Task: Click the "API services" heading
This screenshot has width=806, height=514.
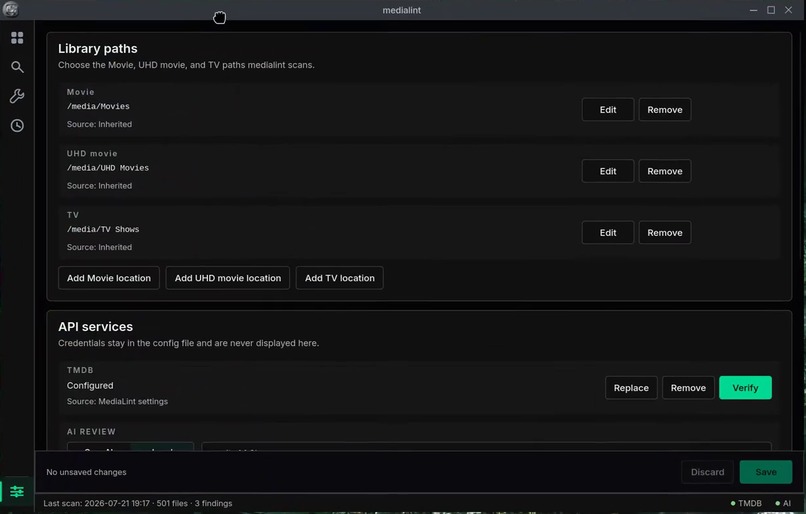Action: pos(95,326)
